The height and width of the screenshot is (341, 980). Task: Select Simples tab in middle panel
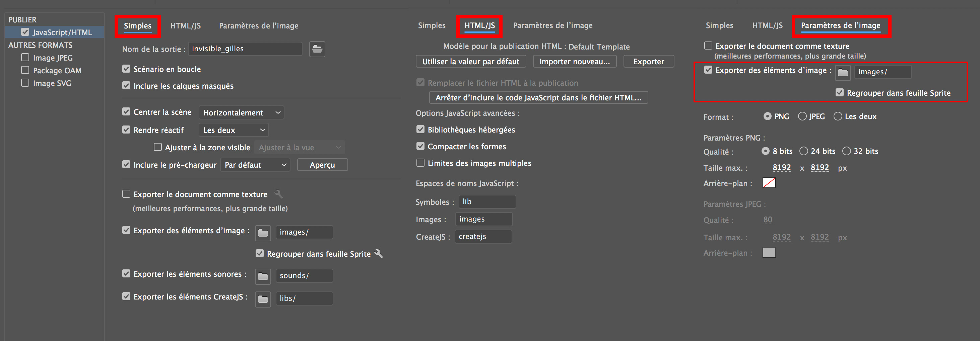[432, 25]
